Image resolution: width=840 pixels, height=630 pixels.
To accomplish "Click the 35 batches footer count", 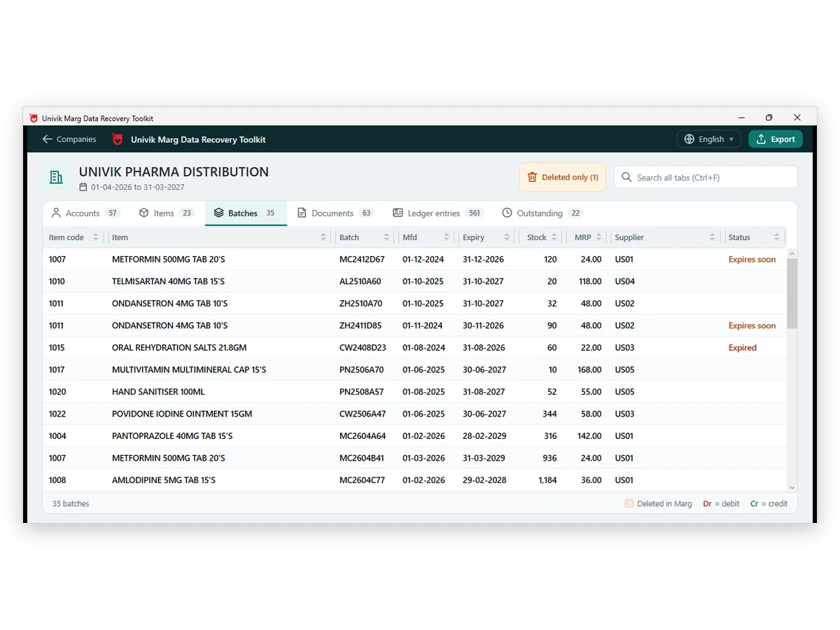I will click(71, 504).
